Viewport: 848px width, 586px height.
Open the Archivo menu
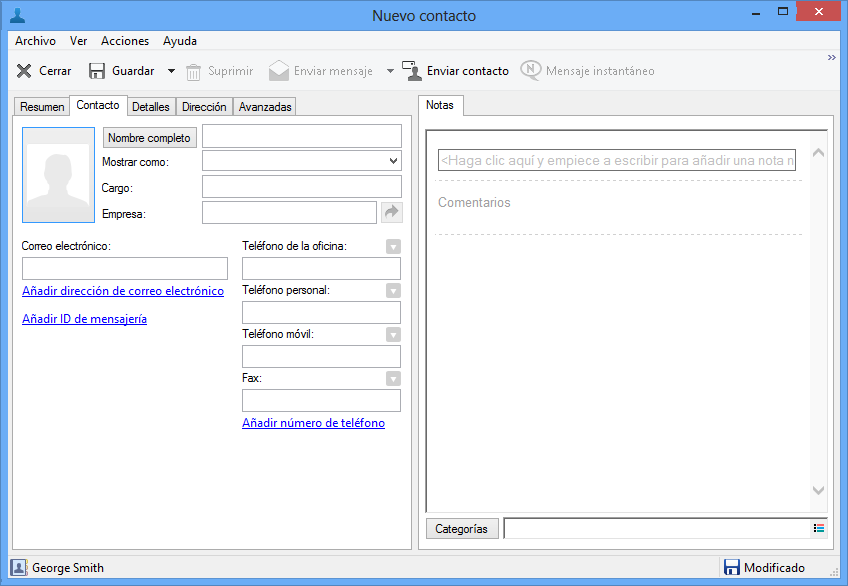click(x=35, y=41)
